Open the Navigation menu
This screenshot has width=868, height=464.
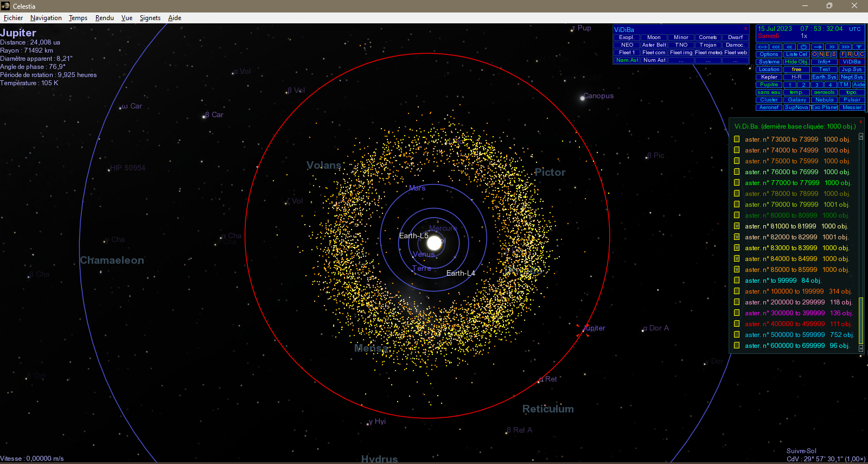pos(46,18)
